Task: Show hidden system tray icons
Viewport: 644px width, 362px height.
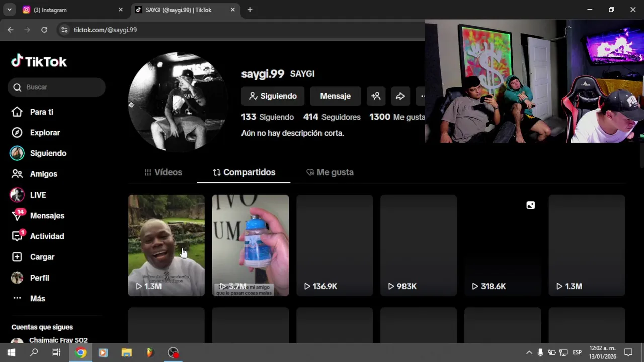Action: [529, 352]
